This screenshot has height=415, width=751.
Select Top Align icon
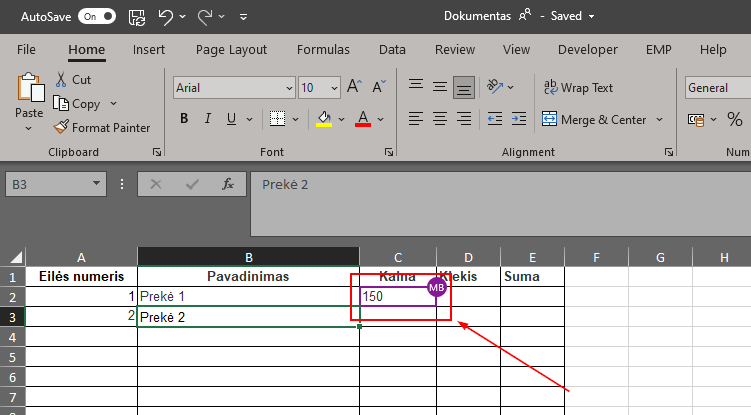click(x=416, y=86)
